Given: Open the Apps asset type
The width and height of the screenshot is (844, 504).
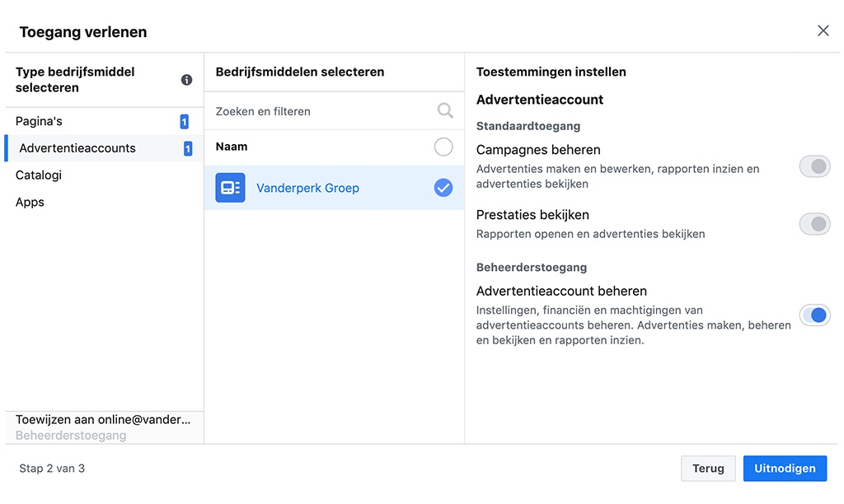Looking at the screenshot, I should click(x=30, y=203).
